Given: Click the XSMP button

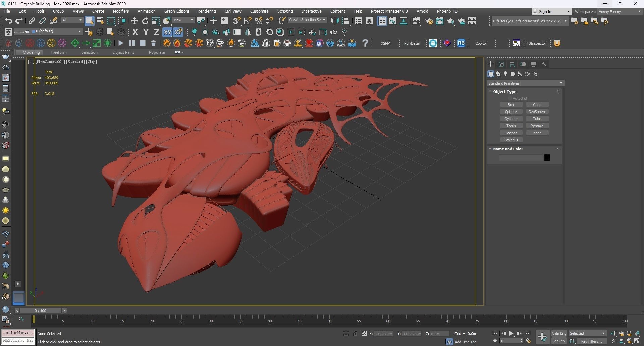Looking at the screenshot, I should [x=385, y=43].
